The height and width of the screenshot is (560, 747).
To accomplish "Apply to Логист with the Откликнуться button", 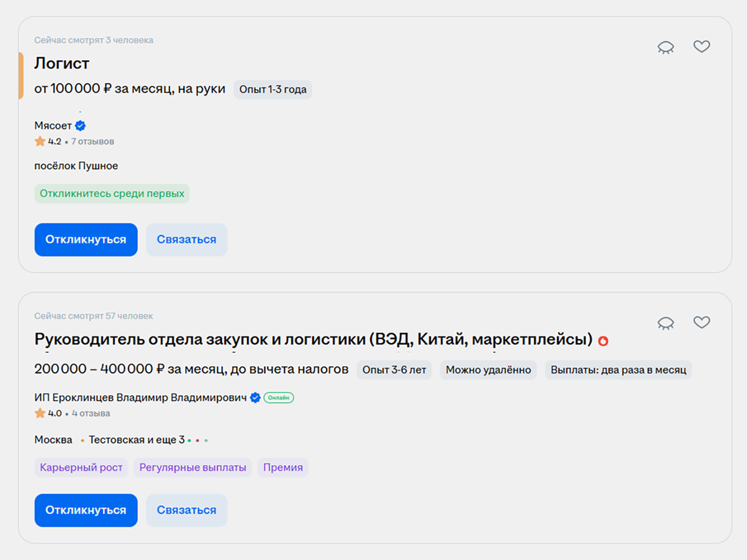I will pos(86,240).
